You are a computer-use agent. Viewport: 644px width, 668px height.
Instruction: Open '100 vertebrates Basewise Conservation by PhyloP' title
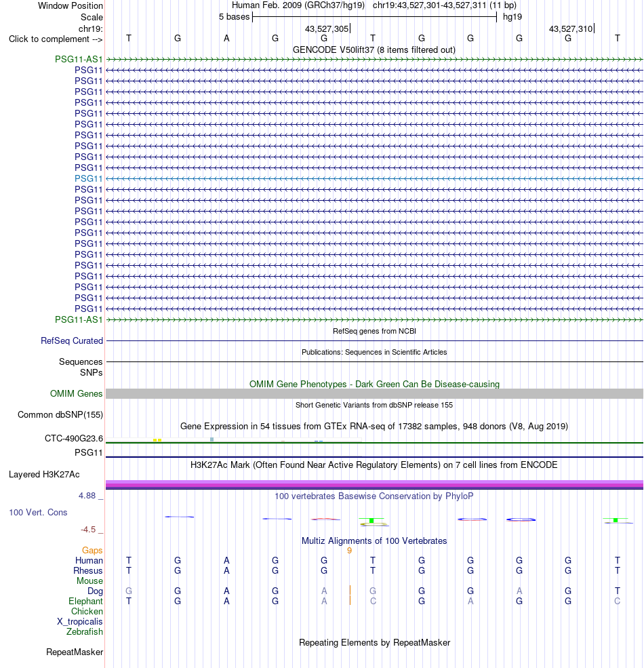tap(374, 496)
